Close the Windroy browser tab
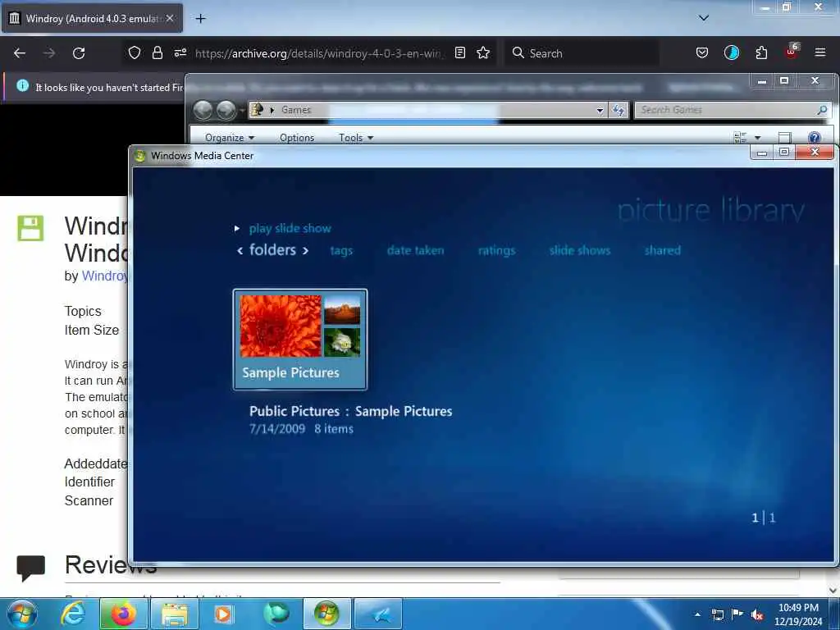Viewport: 840px width, 630px height. pos(170,18)
